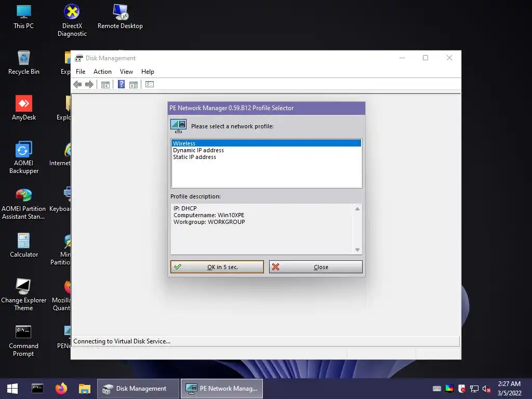Close the Disk Management window
This screenshot has width=532, height=399.
449,58
